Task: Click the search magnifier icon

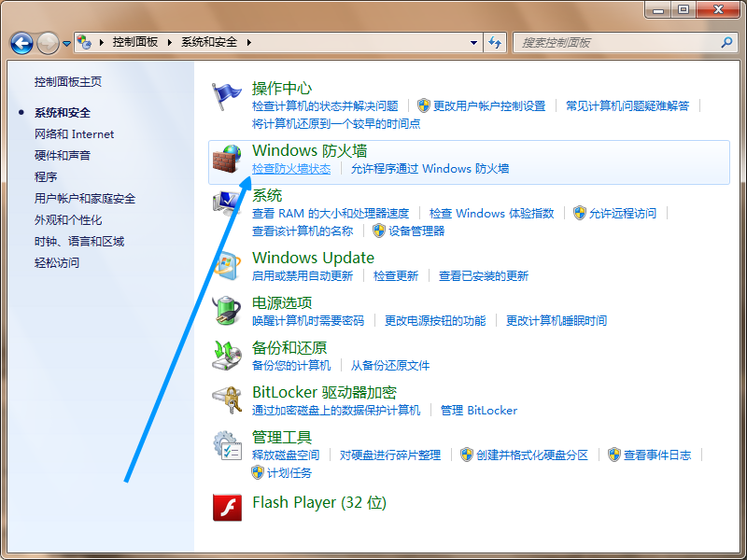Action: pos(726,42)
